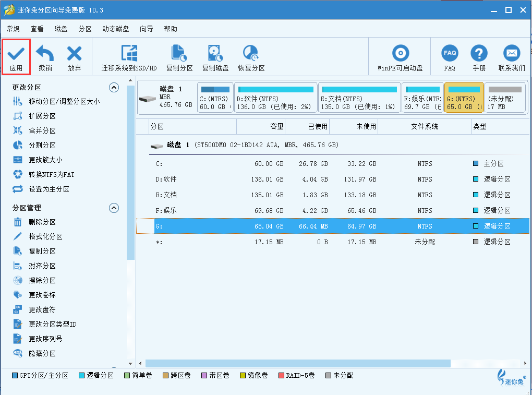The height and width of the screenshot is (395, 532).
Task: Sort by the 分区 column header
Action: (x=192, y=127)
